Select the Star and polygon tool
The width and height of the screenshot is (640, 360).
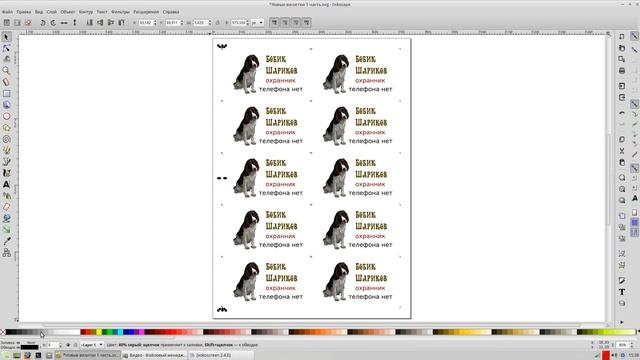tap(6, 128)
